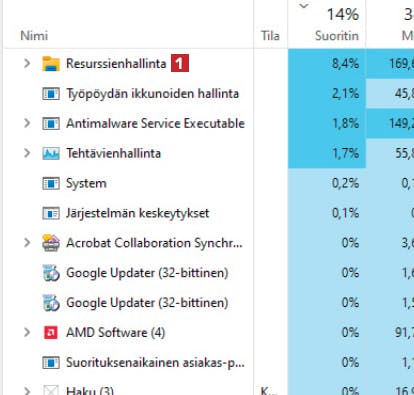Click the Työpöydän ikkunoiden hallinta icon

tap(51, 94)
